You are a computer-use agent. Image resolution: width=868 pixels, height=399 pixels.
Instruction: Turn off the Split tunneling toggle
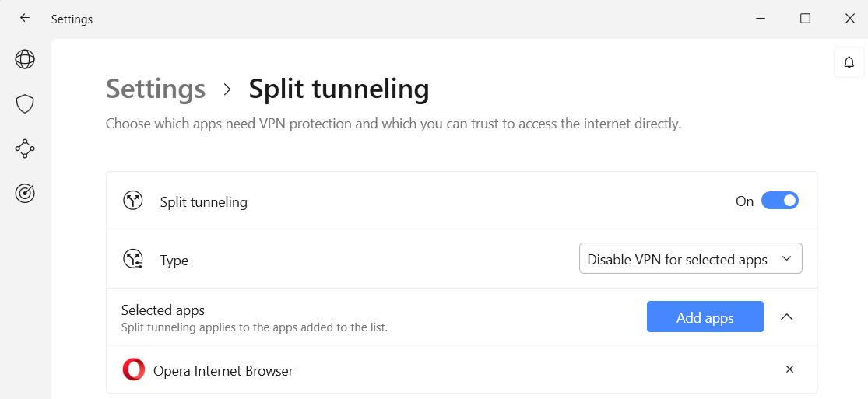[779, 201]
